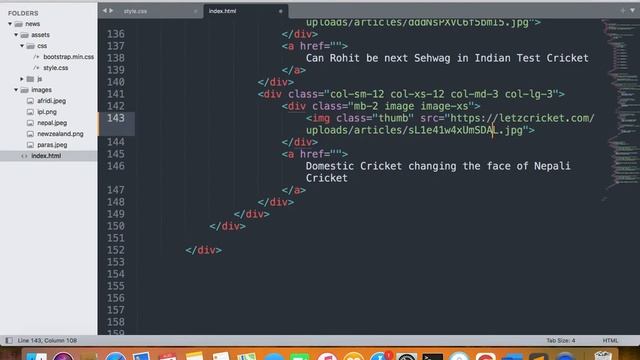
Task: Open afridi.jpeg in sidebar
Action: pos(51,101)
